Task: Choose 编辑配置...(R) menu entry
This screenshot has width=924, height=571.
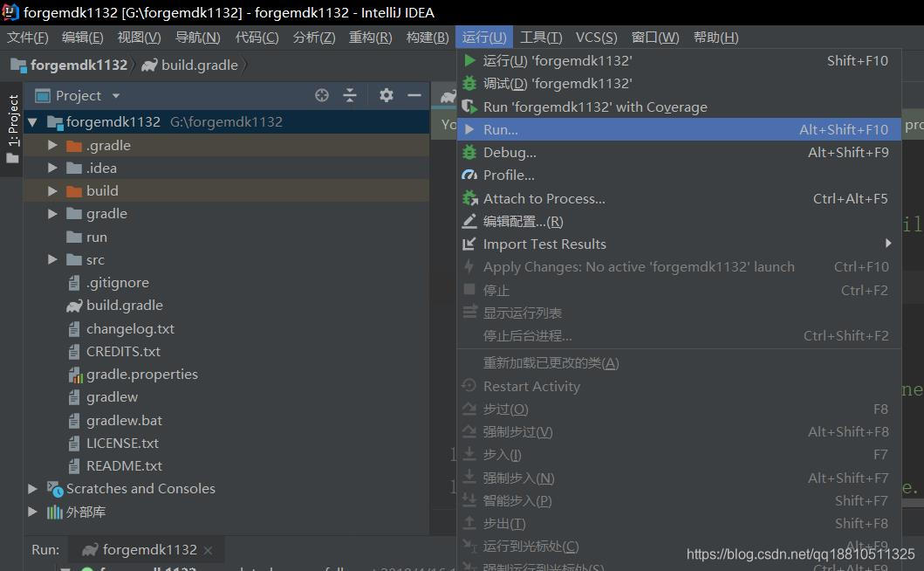Action: [679, 221]
